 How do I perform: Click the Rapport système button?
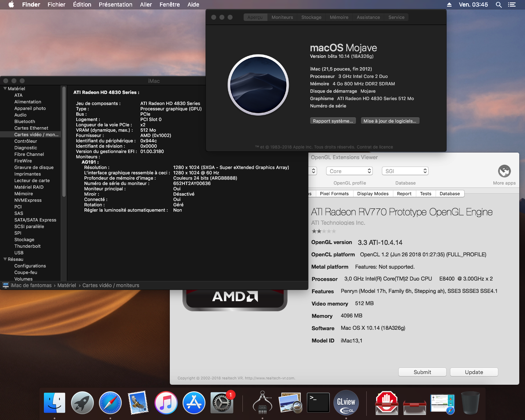[333, 121]
